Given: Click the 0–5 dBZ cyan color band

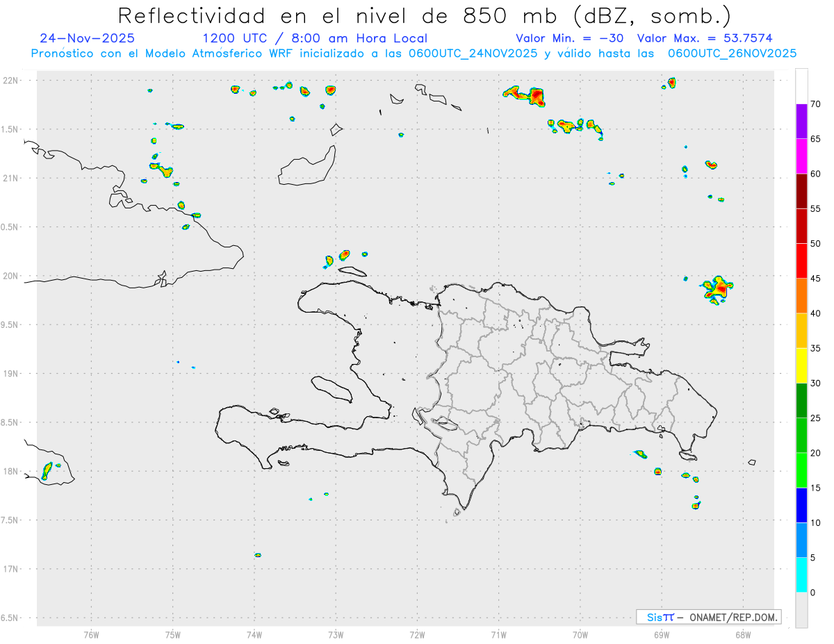Looking at the screenshot, I should [x=801, y=575].
